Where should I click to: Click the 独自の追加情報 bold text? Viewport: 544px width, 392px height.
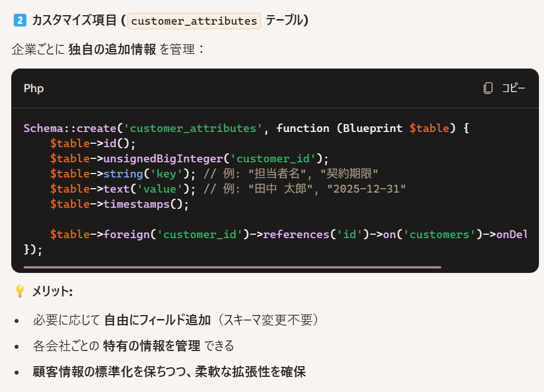tap(112, 49)
